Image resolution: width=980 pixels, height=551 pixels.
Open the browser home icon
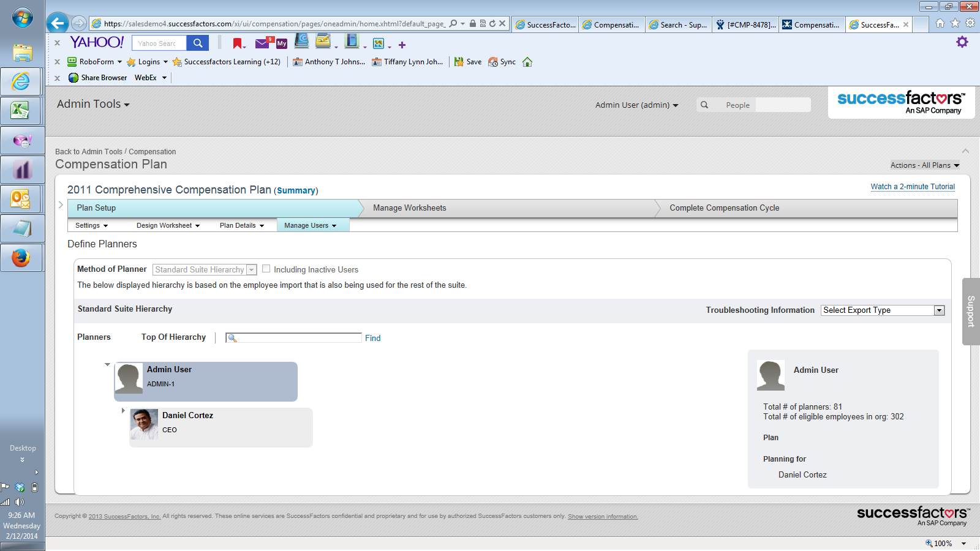pyautogui.click(x=940, y=23)
